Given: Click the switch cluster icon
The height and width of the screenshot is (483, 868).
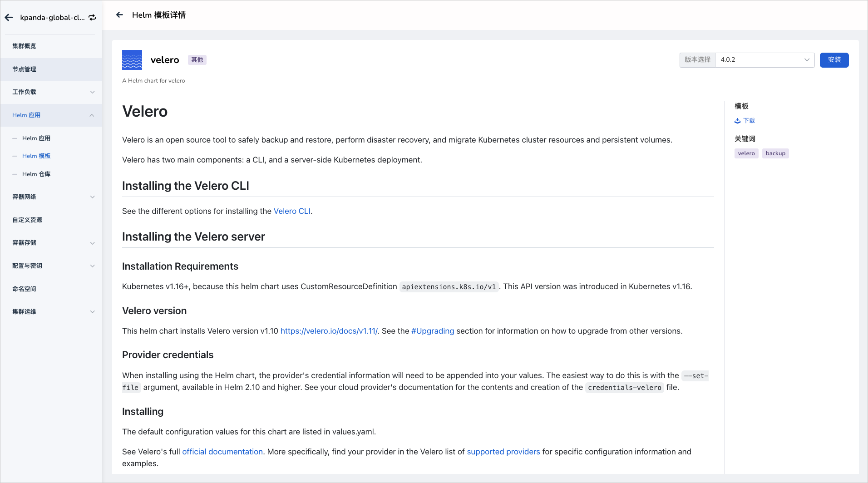Looking at the screenshot, I should click(x=92, y=18).
